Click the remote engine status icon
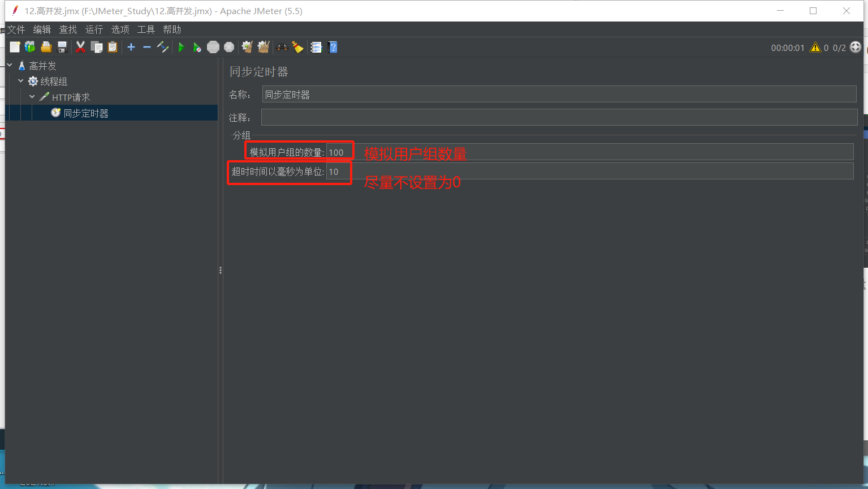 click(856, 48)
